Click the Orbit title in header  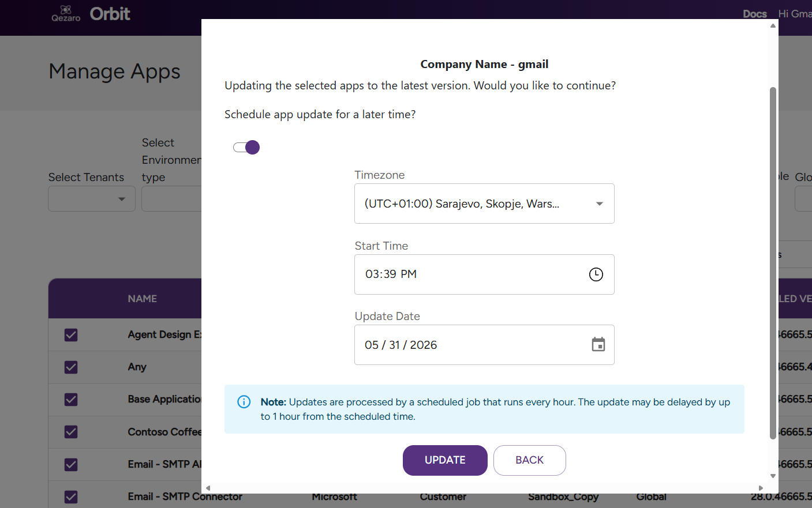pos(110,14)
